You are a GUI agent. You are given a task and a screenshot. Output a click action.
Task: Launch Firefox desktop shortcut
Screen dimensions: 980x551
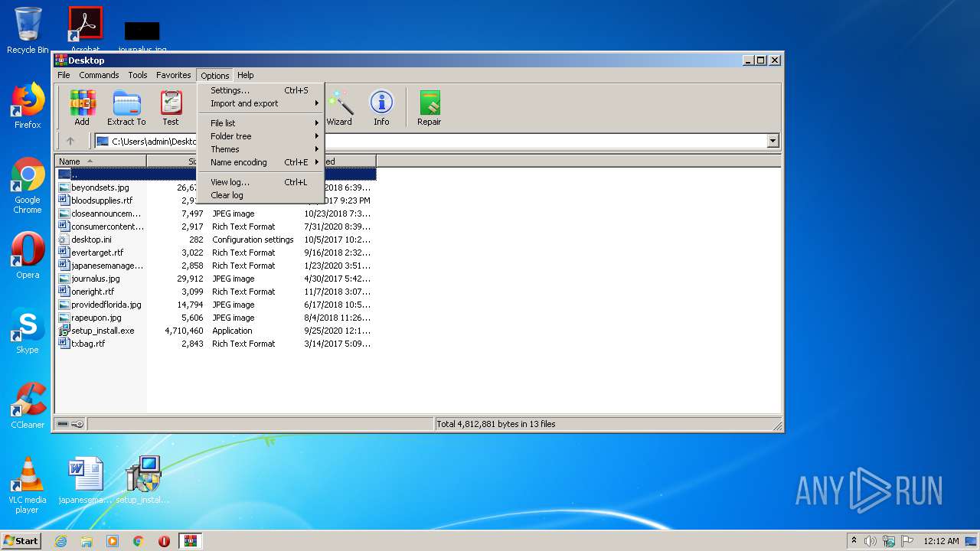(28, 106)
